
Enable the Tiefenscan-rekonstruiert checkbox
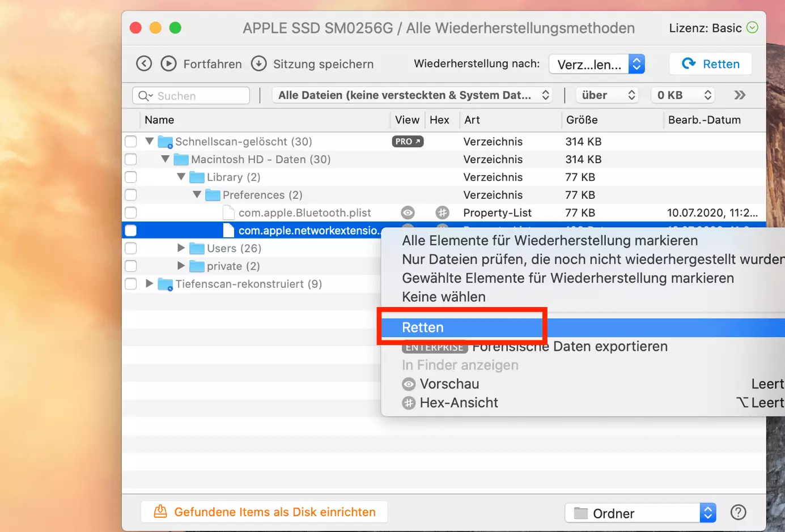click(131, 284)
